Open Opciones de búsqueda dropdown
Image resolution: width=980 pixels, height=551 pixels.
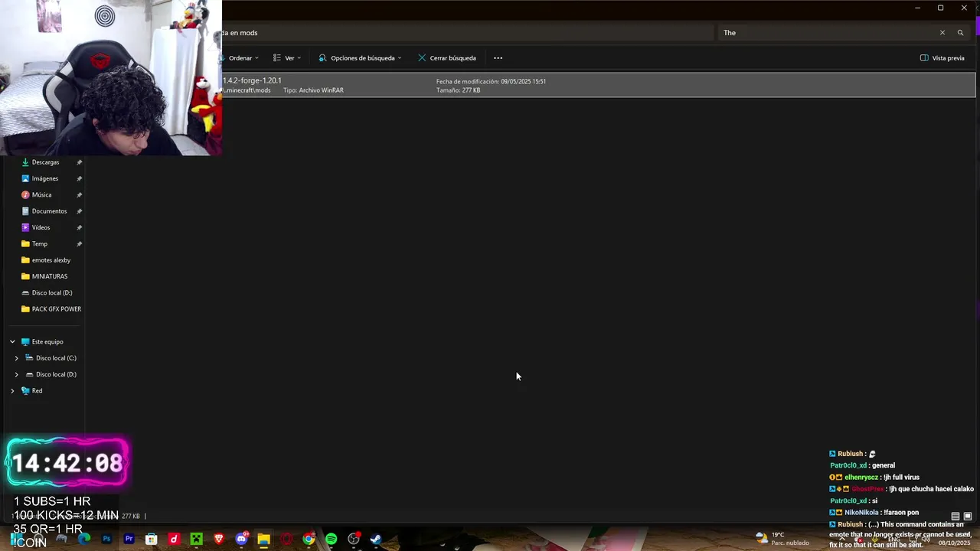click(360, 58)
